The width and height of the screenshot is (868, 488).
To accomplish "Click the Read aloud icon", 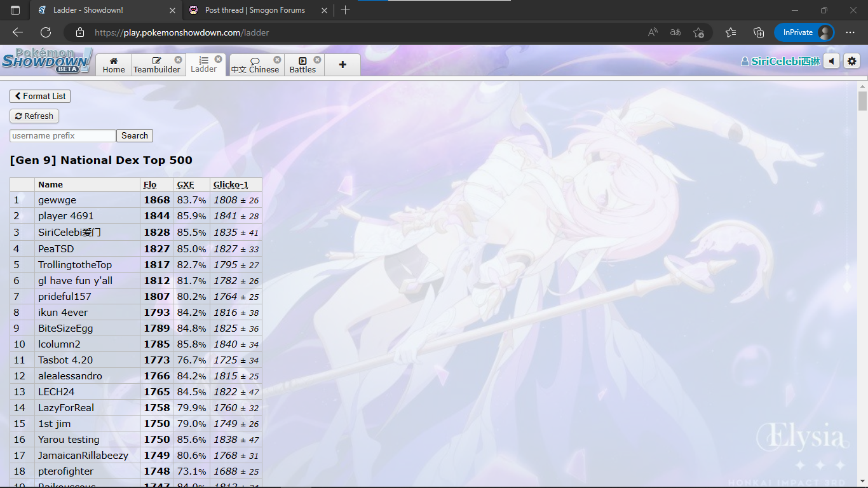I will [x=653, y=32].
